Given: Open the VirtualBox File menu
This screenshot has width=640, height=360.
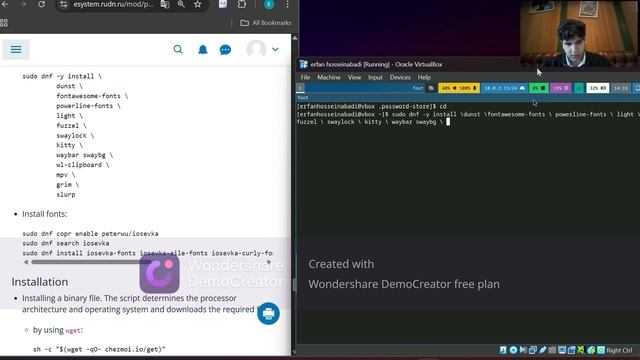Looking at the screenshot, I should tap(305, 77).
